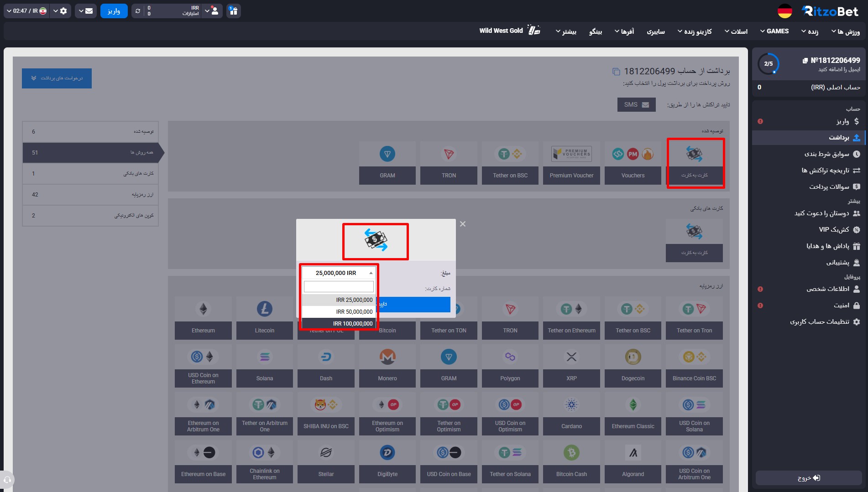Screen dimensions: 868x492
Task: Select Cardano withdrawal method
Action: 571,414
